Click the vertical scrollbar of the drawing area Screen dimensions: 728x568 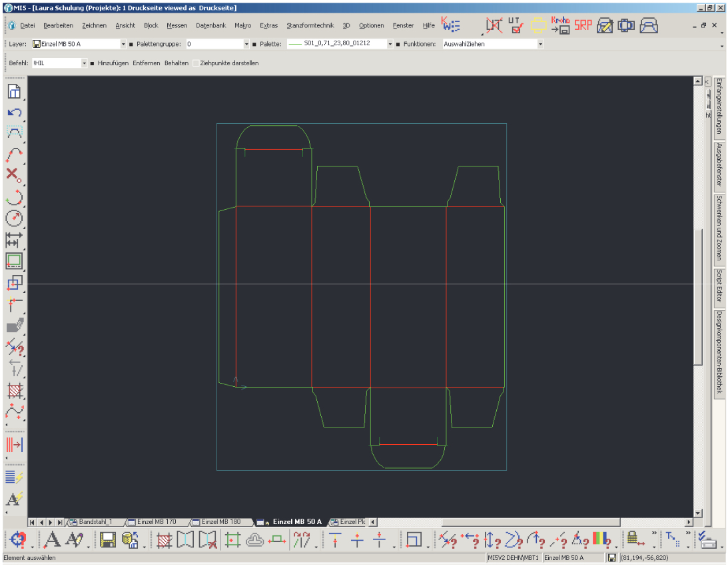click(698, 296)
